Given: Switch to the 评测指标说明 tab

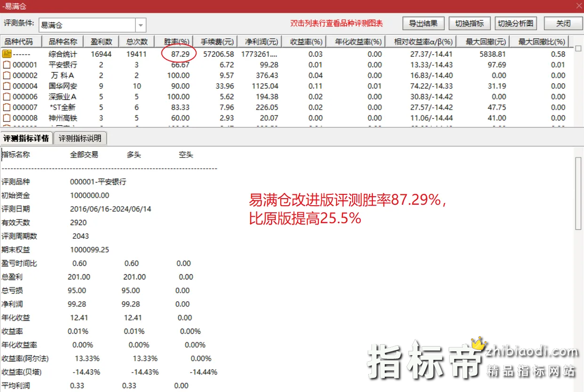Looking at the screenshot, I should [80, 138].
